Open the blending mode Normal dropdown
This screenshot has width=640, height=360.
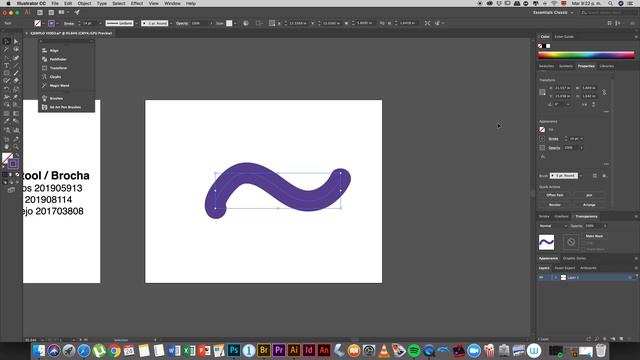pyautogui.click(x=553, y=226)
